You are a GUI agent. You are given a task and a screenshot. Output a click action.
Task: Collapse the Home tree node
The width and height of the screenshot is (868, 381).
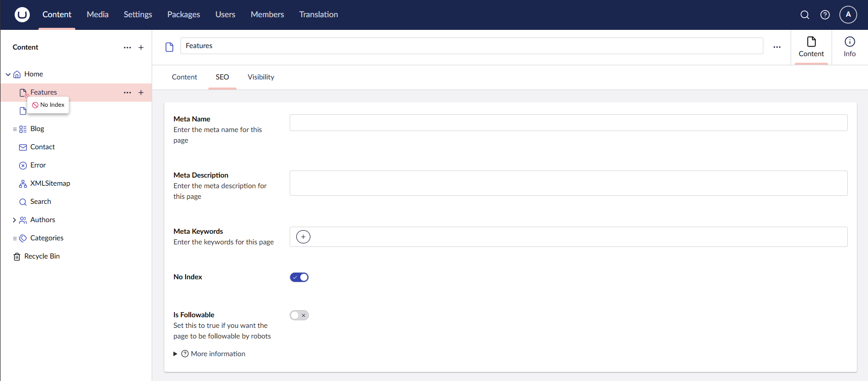coord(8,74)
